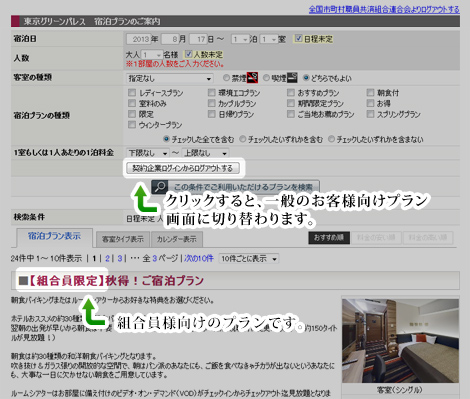The height and width of the screenshot is (399, 470).
Task: Click the 全国市町村職員共済組合連合会よりログアウトする link
Action: tap(384, 9)
